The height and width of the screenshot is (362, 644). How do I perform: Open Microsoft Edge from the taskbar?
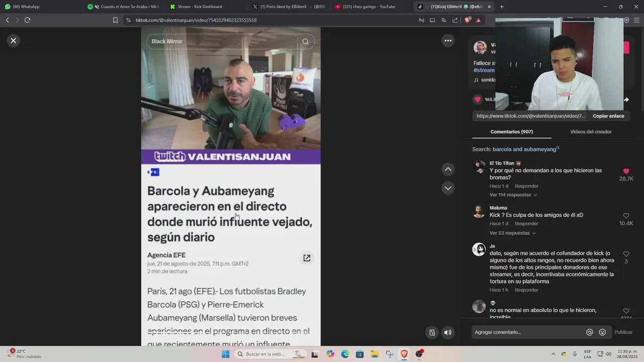(x=345, y=354)
